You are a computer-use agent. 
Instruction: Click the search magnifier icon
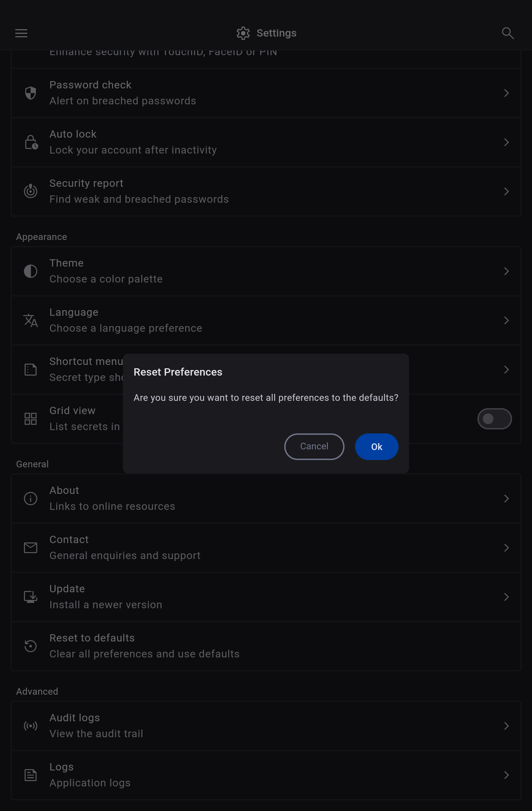click(x=507, y=33)
